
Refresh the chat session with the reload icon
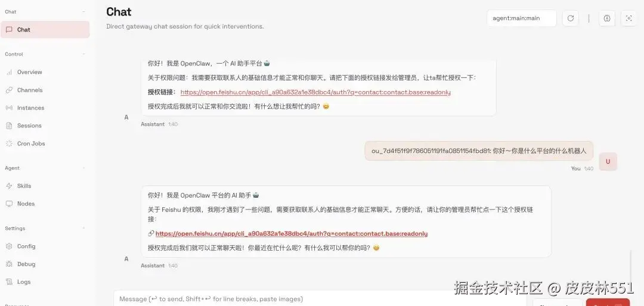tap(571, 18)
